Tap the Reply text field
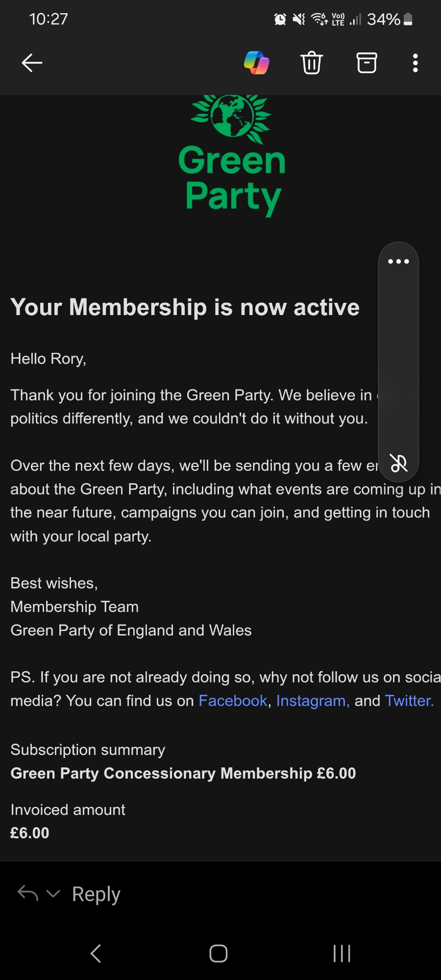 click(96, 894)
